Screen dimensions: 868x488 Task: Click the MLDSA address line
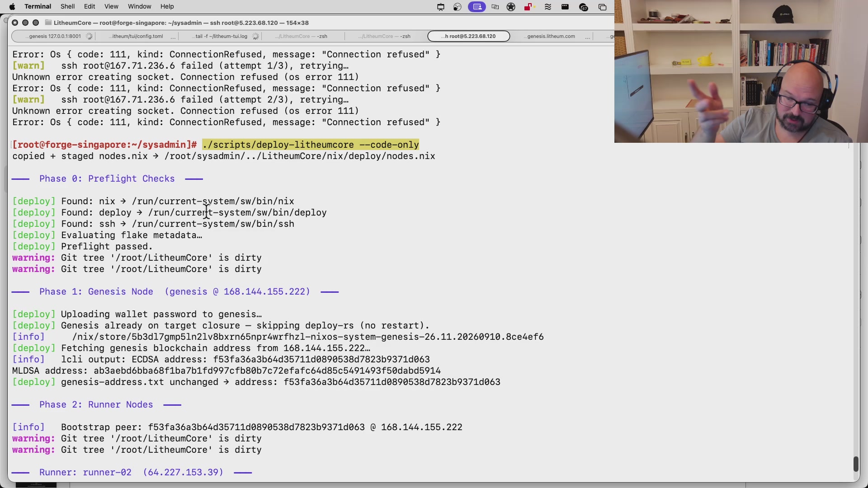226,371
